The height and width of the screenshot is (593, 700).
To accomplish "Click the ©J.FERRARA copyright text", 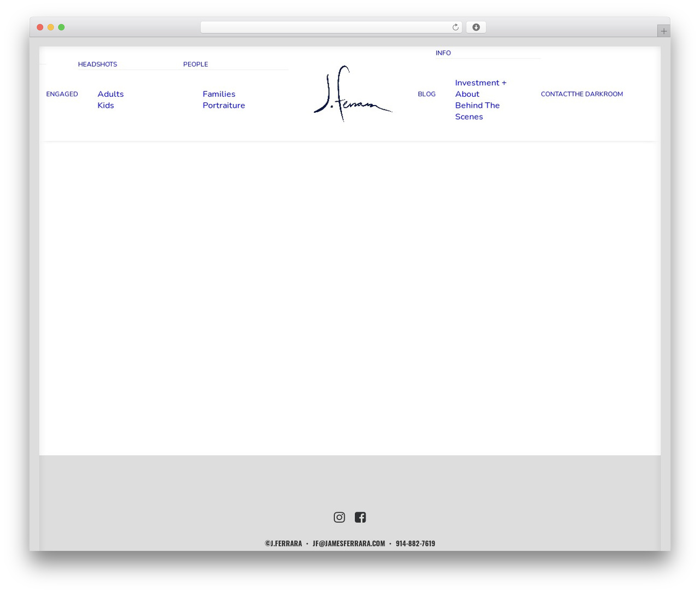I will click(x=283, y=543).
